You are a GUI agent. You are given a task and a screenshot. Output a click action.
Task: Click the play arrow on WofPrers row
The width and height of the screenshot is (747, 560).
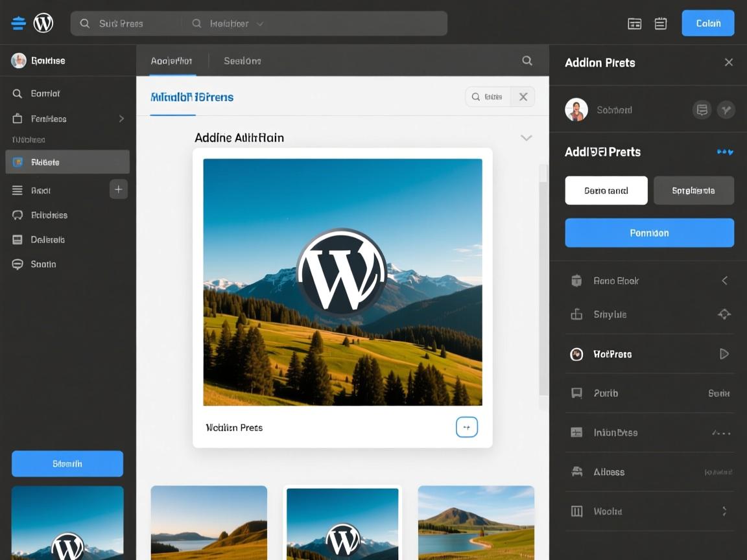(724, 354)
